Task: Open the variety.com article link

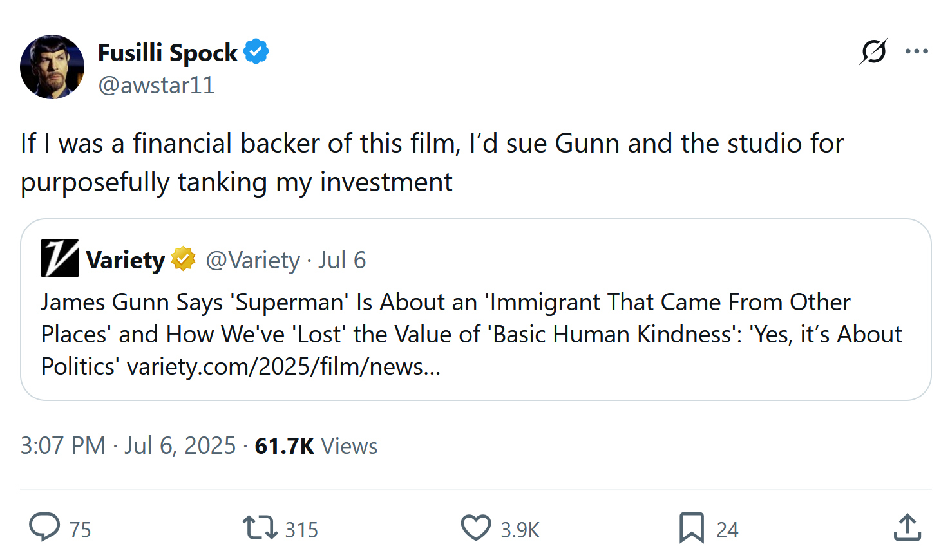Action: [283, 367]
